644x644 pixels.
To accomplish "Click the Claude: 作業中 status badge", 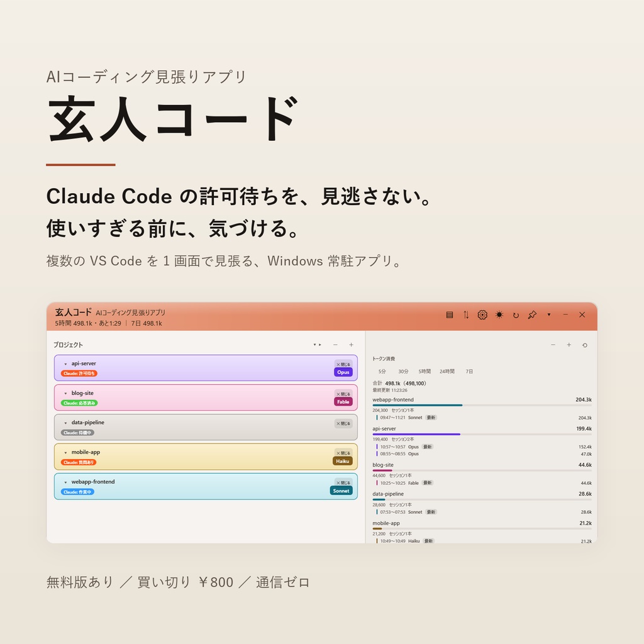I will point(77,492).
